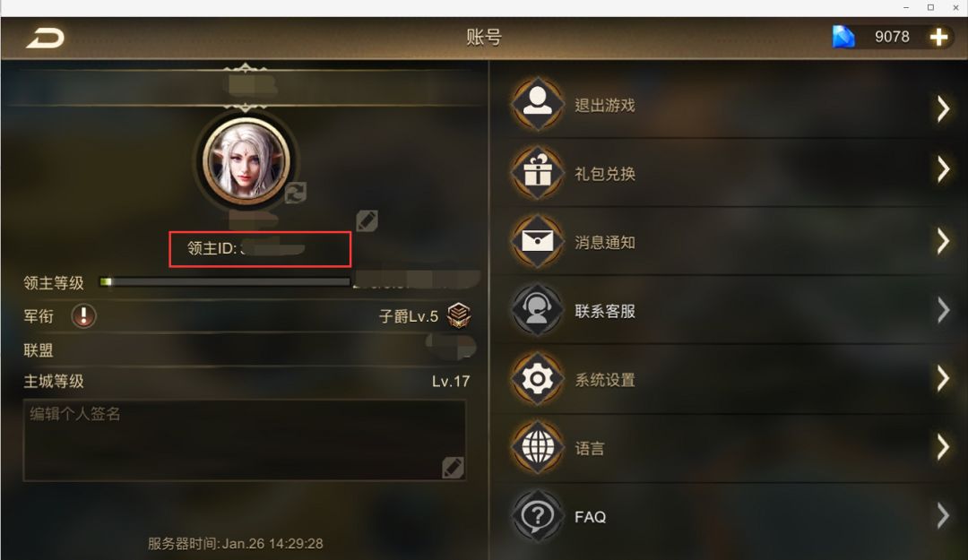Click the back arrow icon

point(45,39)
